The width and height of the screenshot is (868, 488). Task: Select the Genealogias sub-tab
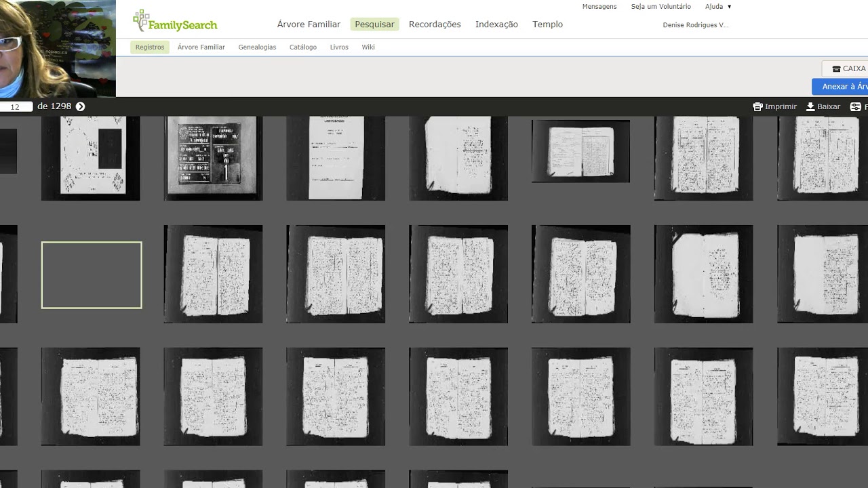(x=257, y=47)
